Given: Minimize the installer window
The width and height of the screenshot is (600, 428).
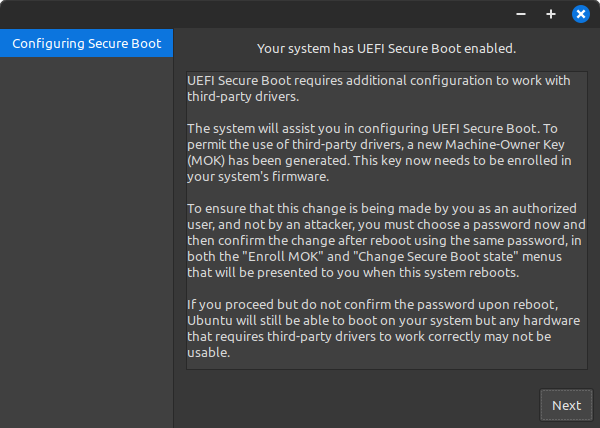Looking at the screenshot, I should point(521,14).
